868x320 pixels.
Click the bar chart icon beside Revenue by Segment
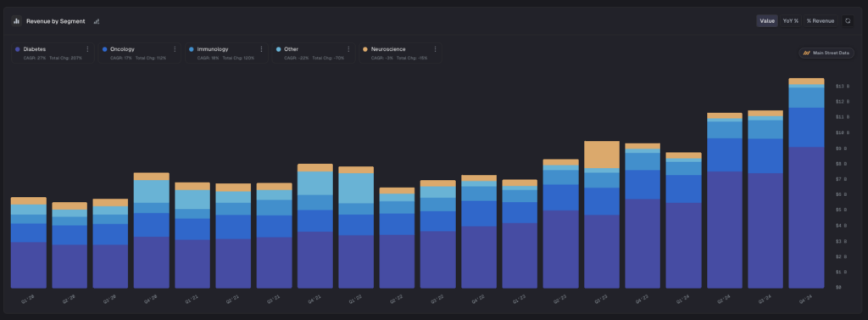(17, 21)
